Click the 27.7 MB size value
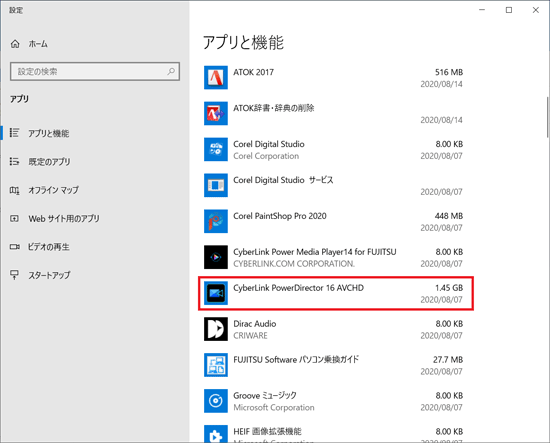 (x=448, y=360)
